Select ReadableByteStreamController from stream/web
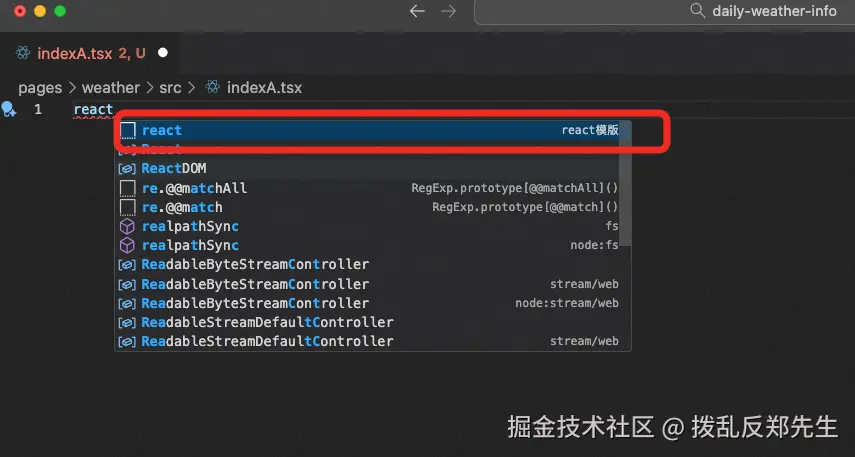The image size is (855, 457). (x=373, y=284)
